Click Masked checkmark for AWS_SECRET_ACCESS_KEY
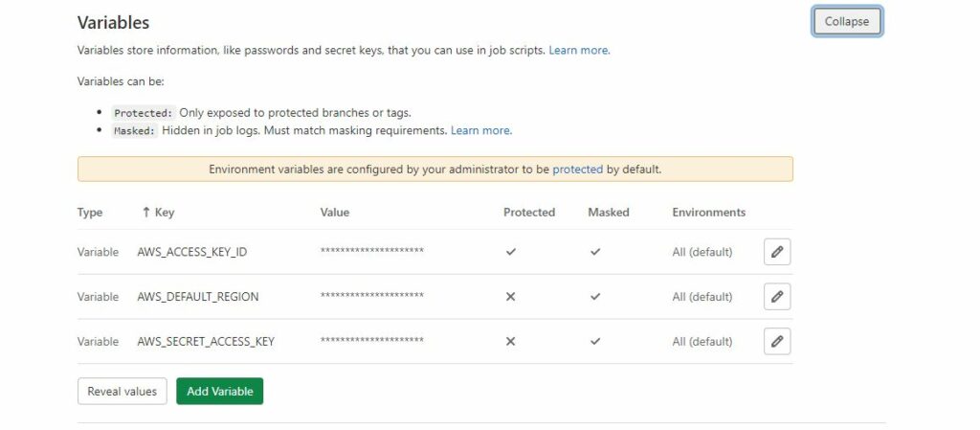 (595, 341)
